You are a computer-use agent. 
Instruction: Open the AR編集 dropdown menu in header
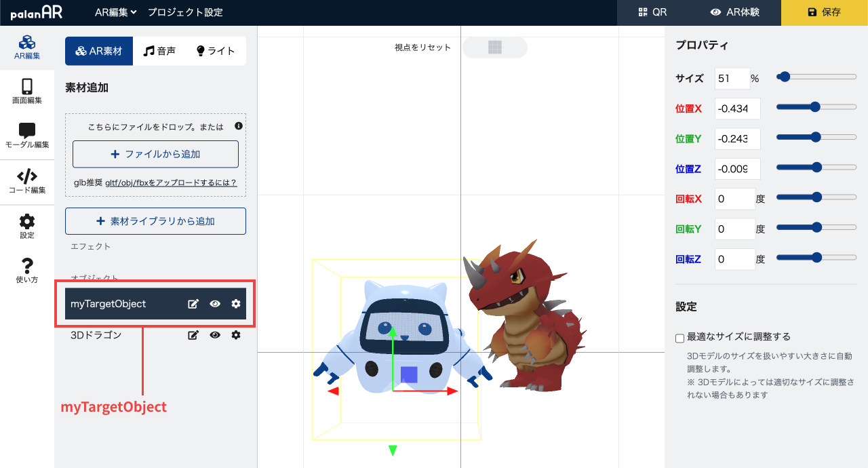coord(116,12)
